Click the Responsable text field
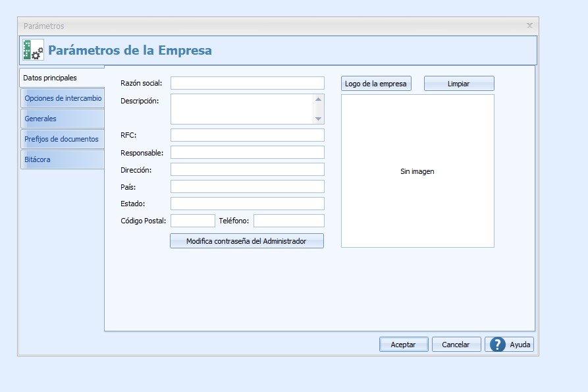Viewport: 588px width, 392px height. point(248,152)
